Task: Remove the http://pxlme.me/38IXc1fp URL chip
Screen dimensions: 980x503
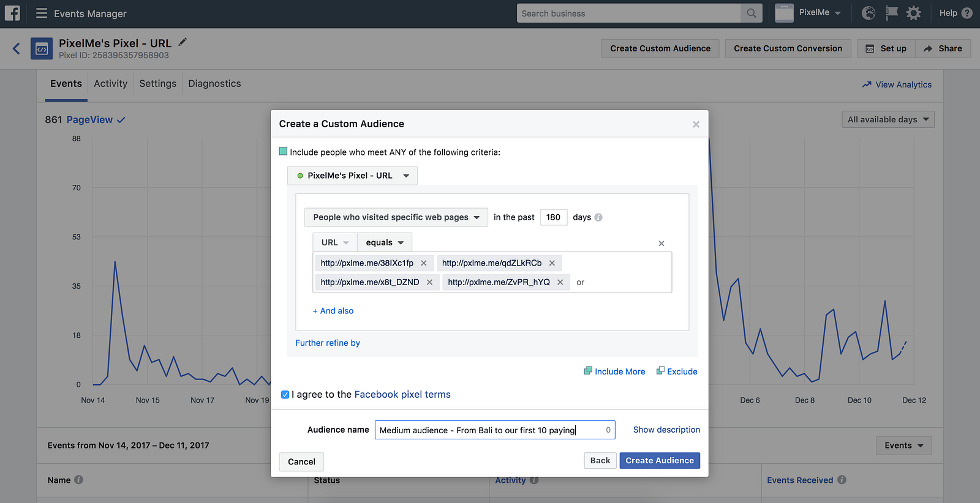Action: tap(424, 263)
